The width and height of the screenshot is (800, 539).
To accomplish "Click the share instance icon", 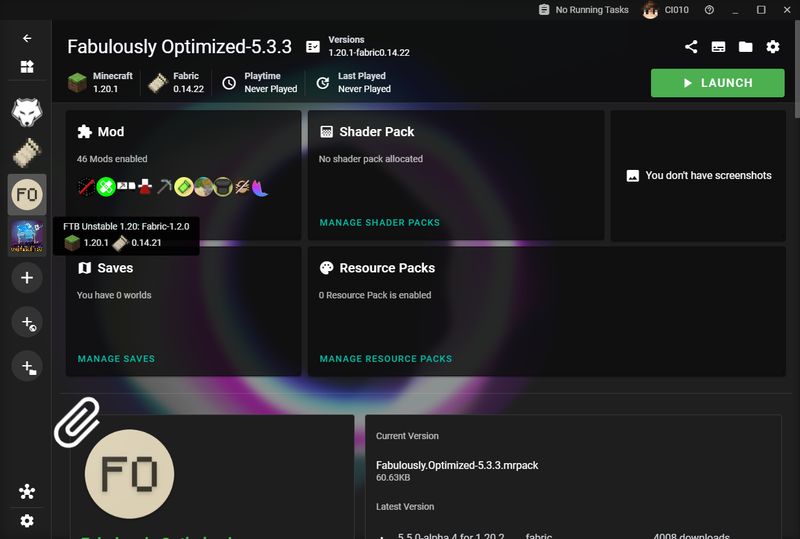I will tap(691, 47).
